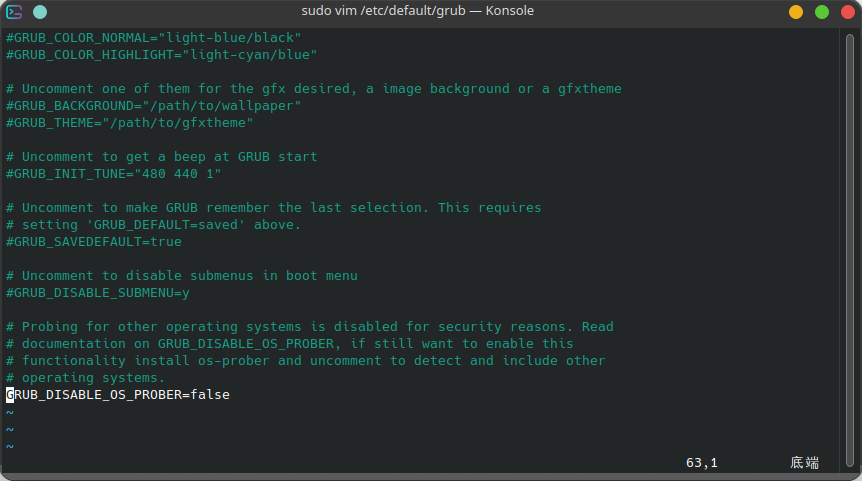Viewport: 862px width, 481px height.
Task: Maximize window with the green button
Action: click(x=821, y=11)
